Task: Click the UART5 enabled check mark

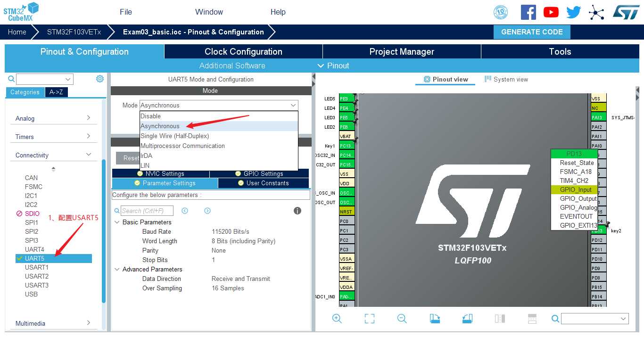Action: 19,258
